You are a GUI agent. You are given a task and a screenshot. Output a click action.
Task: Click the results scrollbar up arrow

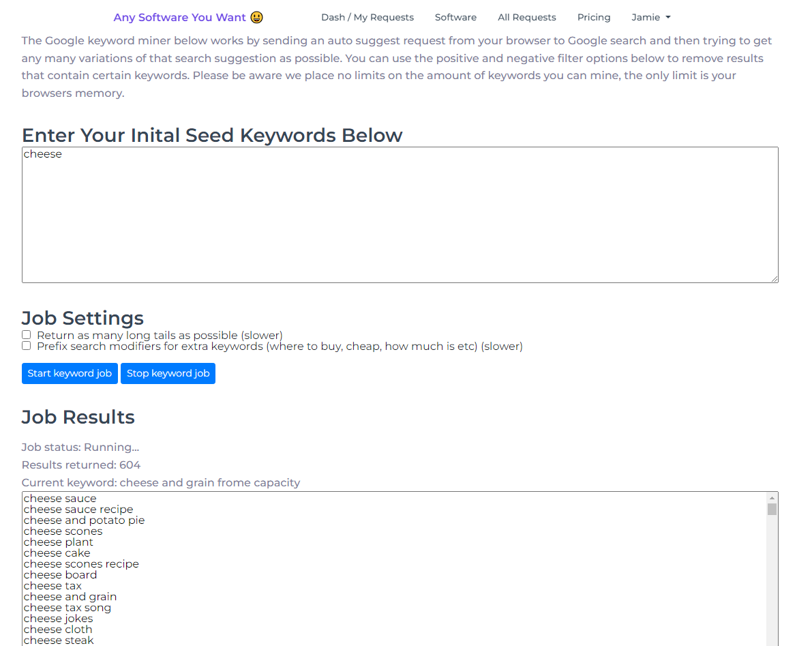pyautogui.click(x=772, y=498)
